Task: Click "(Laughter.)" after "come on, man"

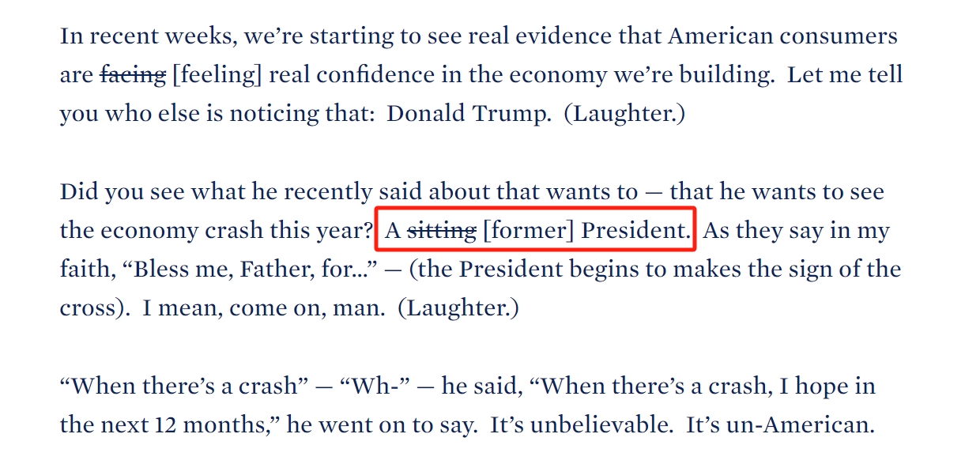Action: [458, 308]
